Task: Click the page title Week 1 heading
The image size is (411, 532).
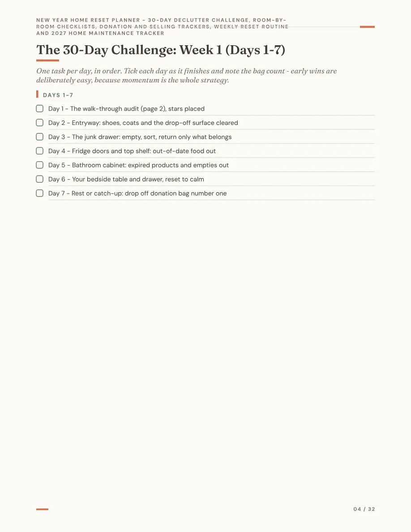Action: pos(161,50)
